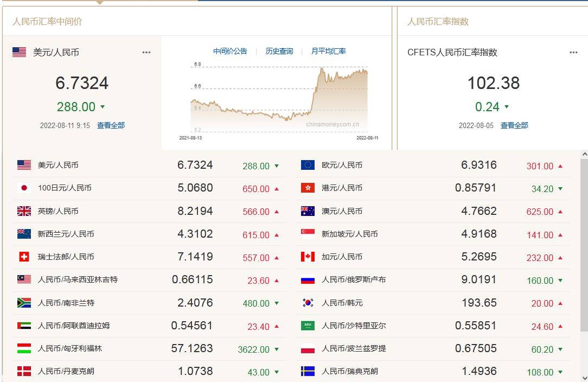Click the EU flag beside 欧元/人民币

click(308, 165)
